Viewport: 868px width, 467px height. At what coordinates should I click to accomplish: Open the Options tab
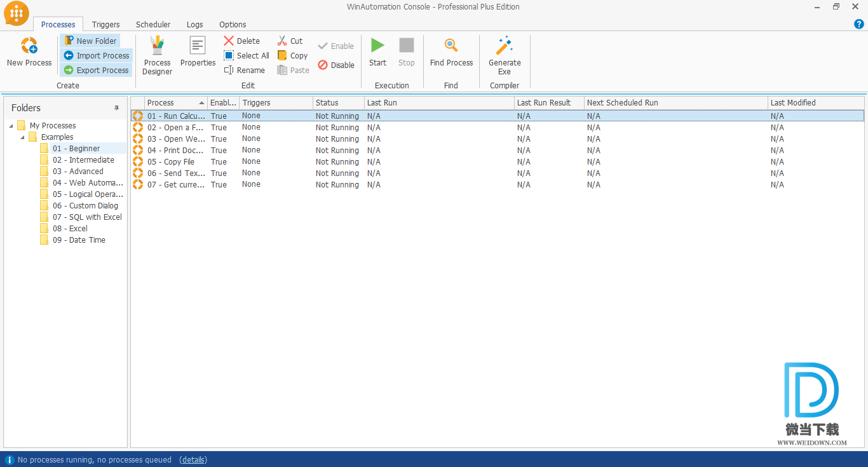pyautogui.click(x=233, y=24)
